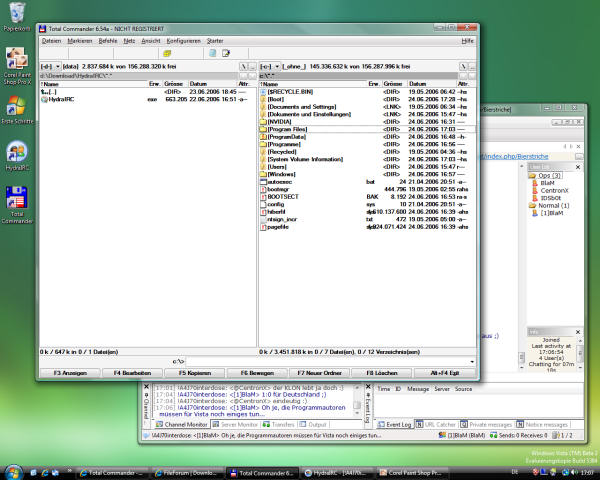Sort right panel by Erw. column
The image size is (600, 480).
point(374,84)
